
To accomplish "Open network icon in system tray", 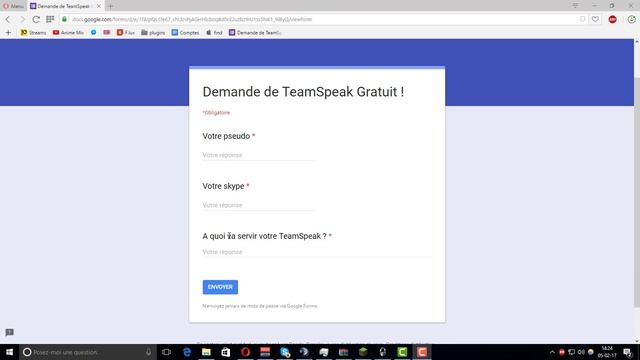I will pyautogui.click(x=571, y=352).
